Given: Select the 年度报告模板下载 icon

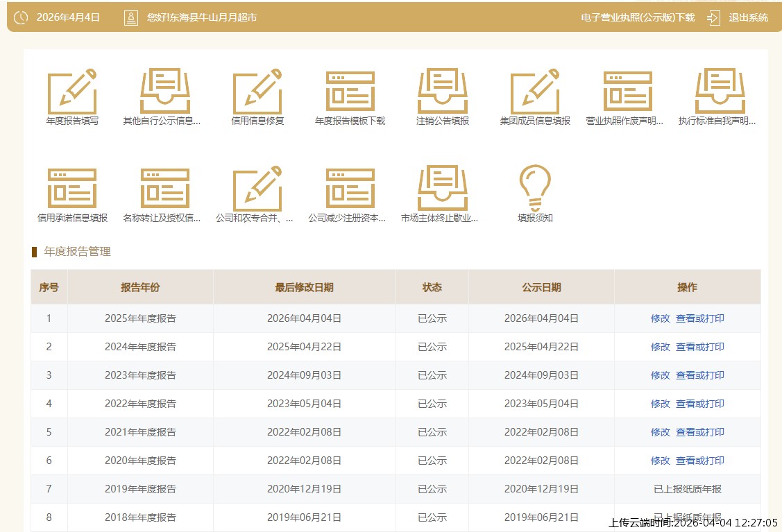Looking at the screenshot, I should coord(350,92).
